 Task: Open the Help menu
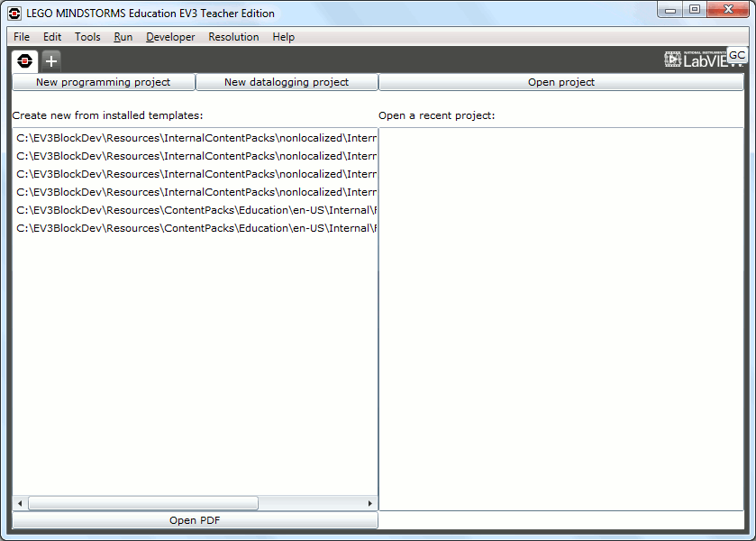coord(283,37)
